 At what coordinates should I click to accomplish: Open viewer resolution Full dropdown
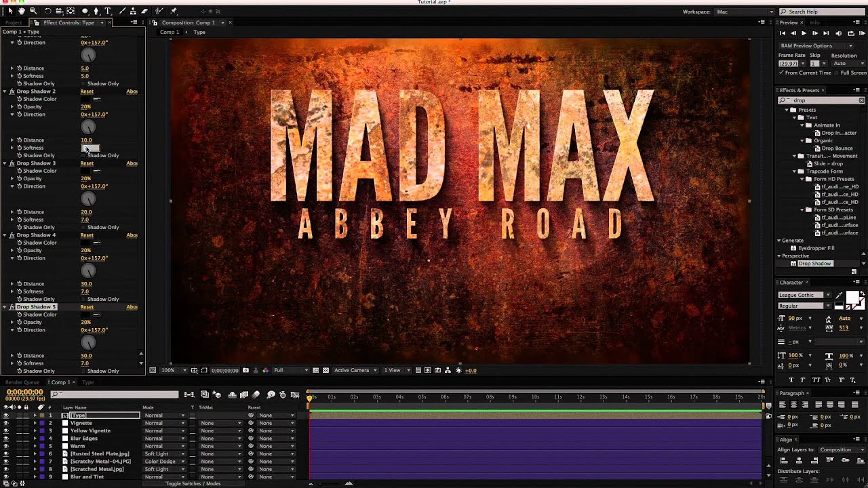point(290,370)
